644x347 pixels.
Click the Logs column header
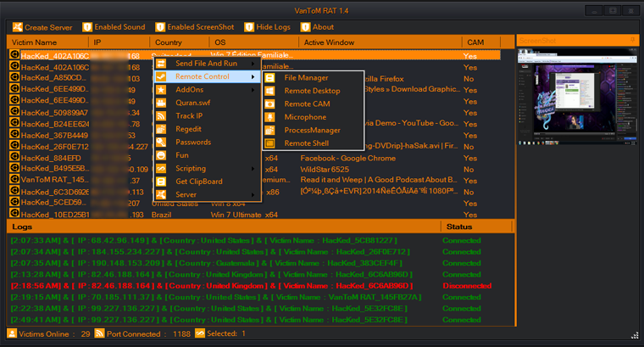(x=224, y=227)
